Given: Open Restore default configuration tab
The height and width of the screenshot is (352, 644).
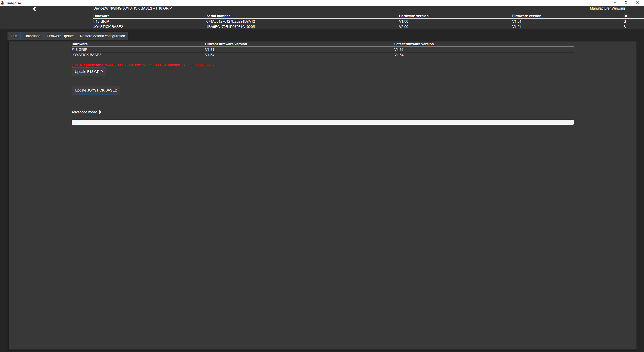Looking at the screenshot, I should (102, 36).
